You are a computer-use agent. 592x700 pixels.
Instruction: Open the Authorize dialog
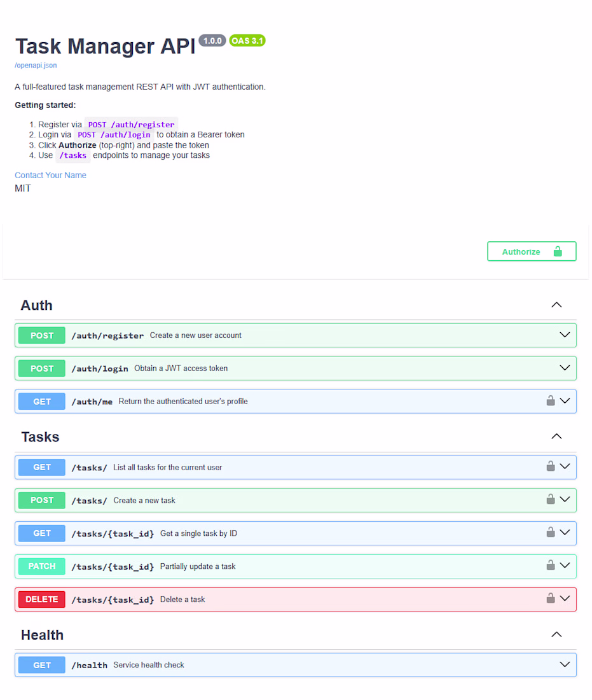click(532, 251)
